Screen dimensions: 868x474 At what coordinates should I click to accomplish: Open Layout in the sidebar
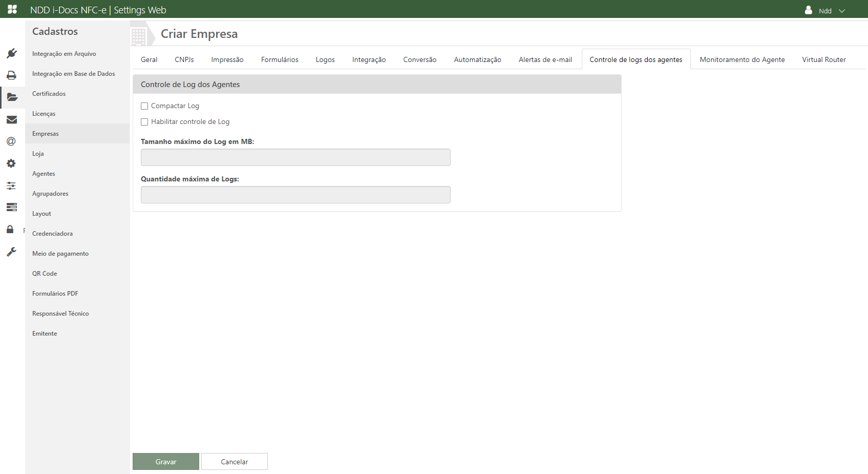[x=77, y=214]
